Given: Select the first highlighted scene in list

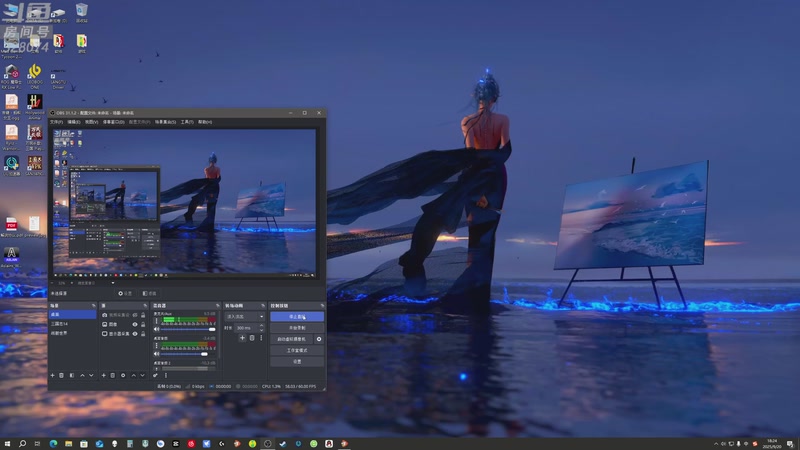Looking at the screenshot, I should [72, 315].
